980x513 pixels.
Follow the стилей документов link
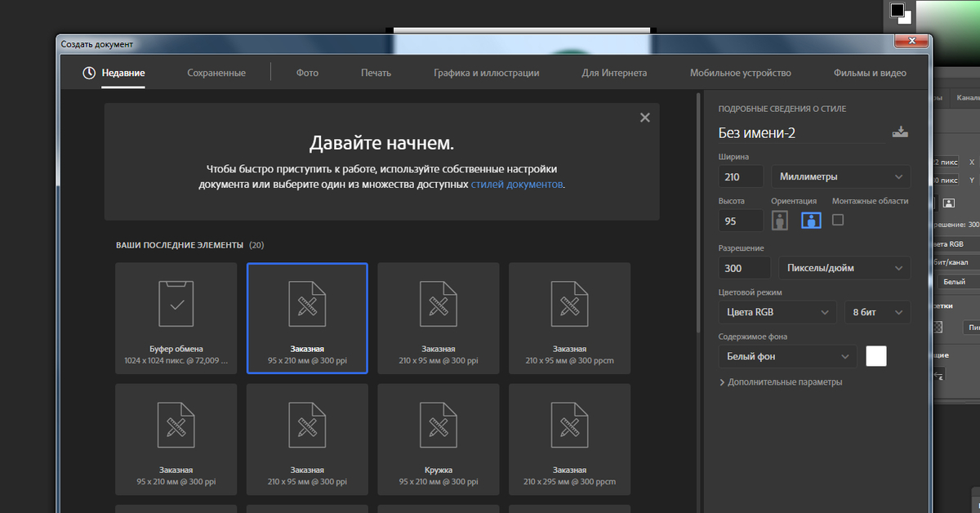pyautogui.click(x=517, y=185)
